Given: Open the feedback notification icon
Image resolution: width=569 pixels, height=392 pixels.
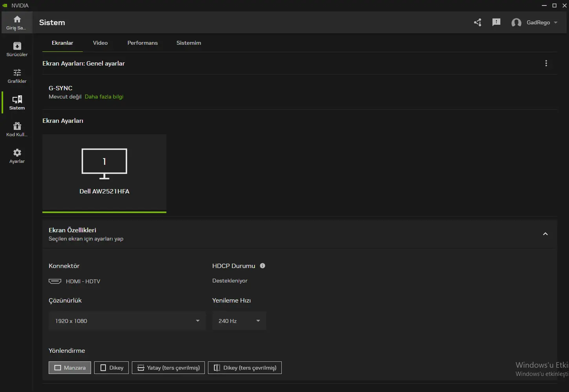Looking at the screenshot, I should tap(496, 22).
